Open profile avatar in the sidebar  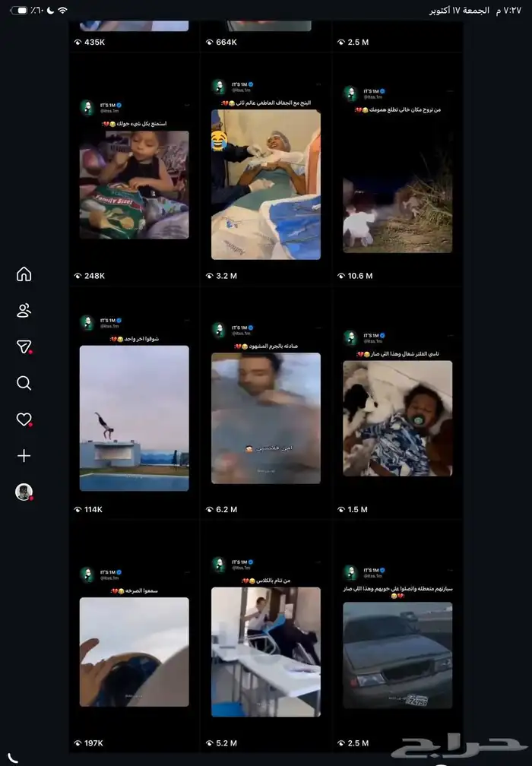click(24, 492)
